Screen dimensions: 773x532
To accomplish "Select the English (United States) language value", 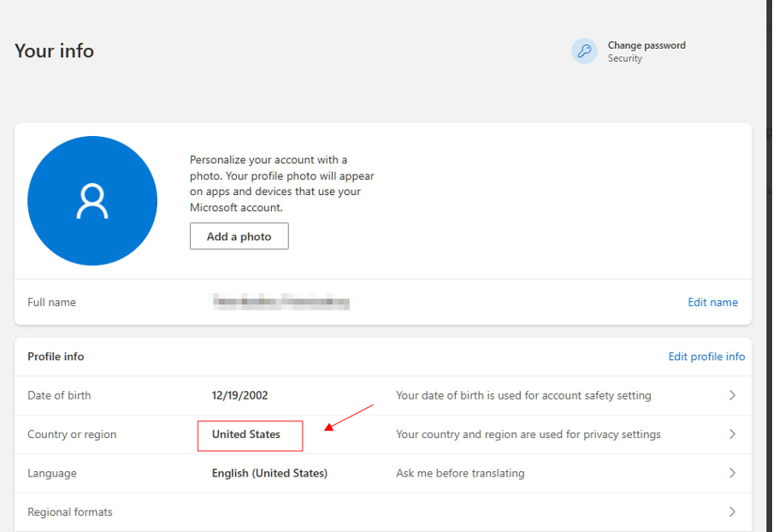I will pos(269,473).
